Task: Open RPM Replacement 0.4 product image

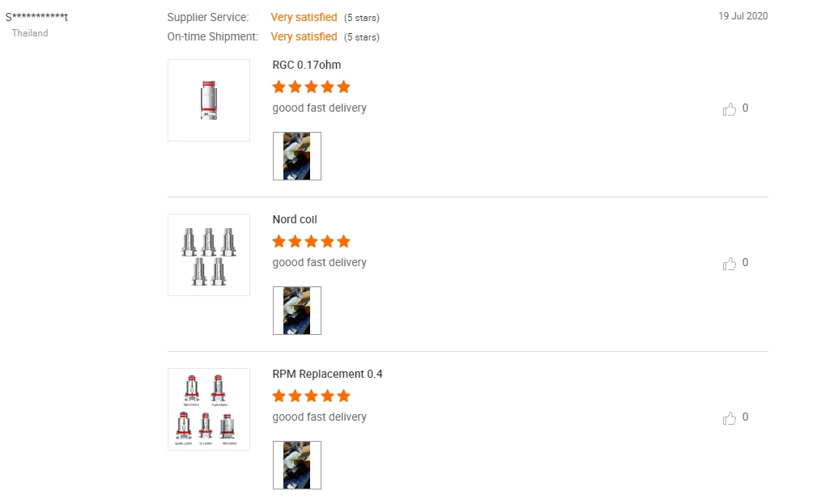Action: pos(209,409)
